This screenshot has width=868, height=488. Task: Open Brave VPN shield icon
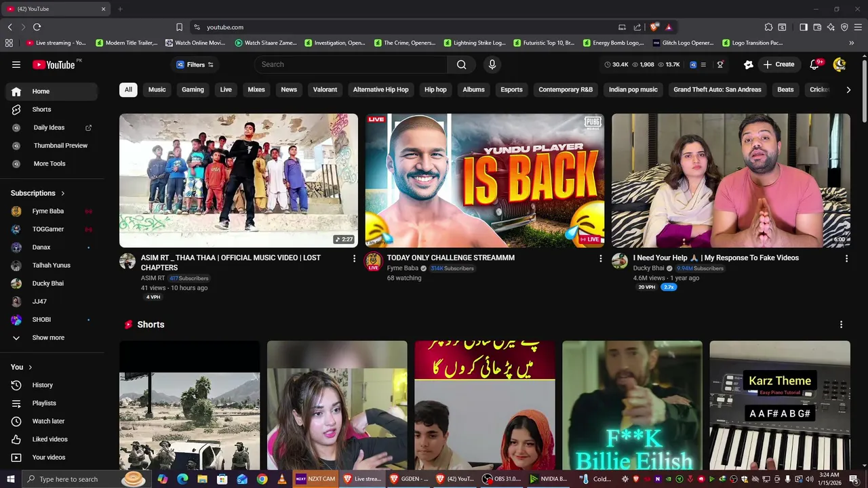(x=844, y=27)
